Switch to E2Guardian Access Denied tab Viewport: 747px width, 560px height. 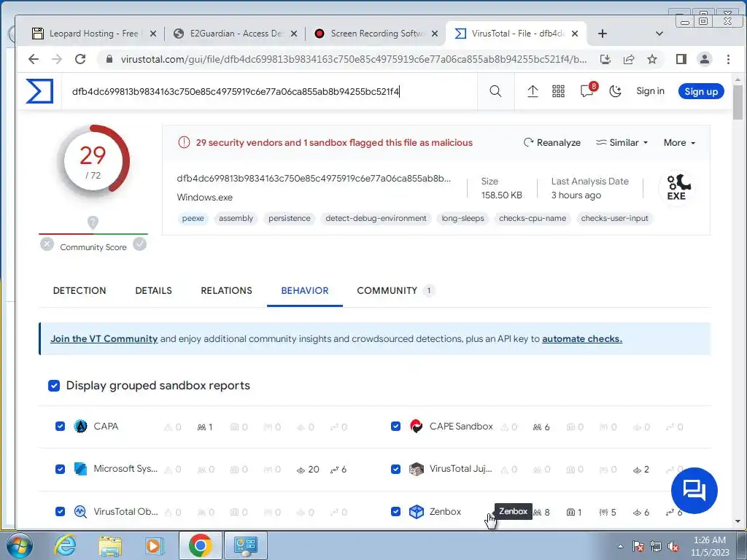coord(236,34)
